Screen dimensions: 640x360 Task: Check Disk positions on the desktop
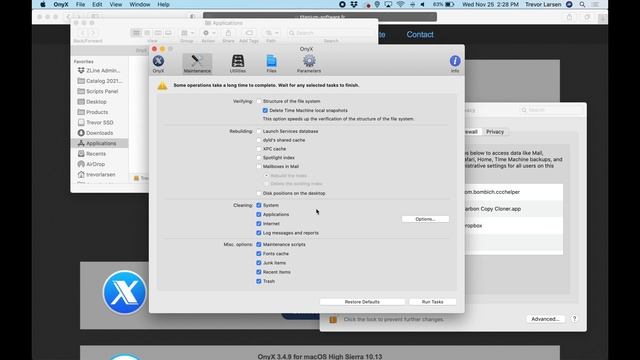[x=259, y=193]
